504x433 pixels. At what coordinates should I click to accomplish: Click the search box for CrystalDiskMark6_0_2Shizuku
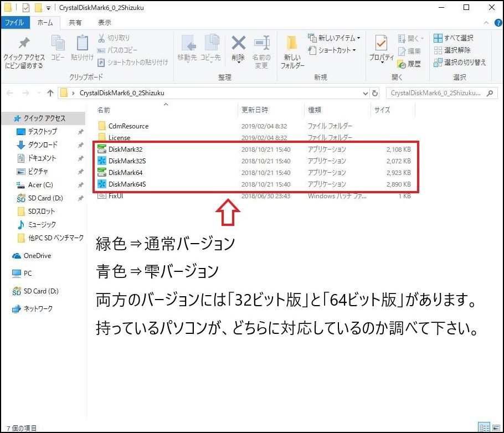[x=441, y=93]
